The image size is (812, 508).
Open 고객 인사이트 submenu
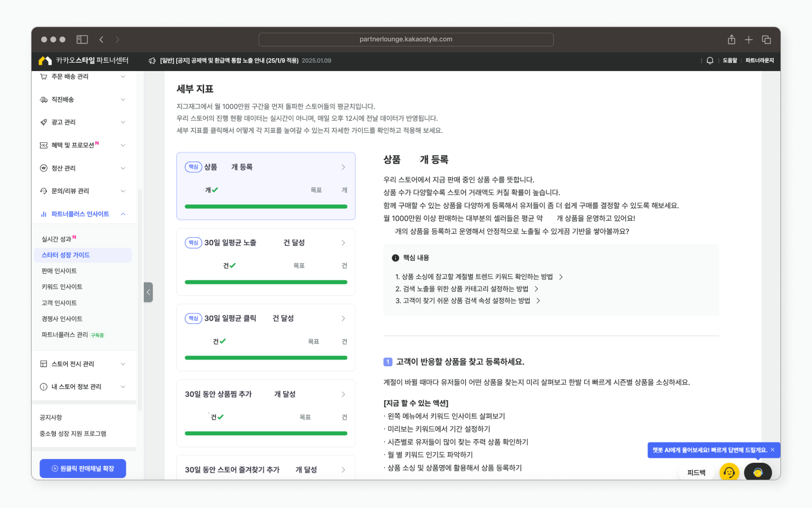[59, 303]
